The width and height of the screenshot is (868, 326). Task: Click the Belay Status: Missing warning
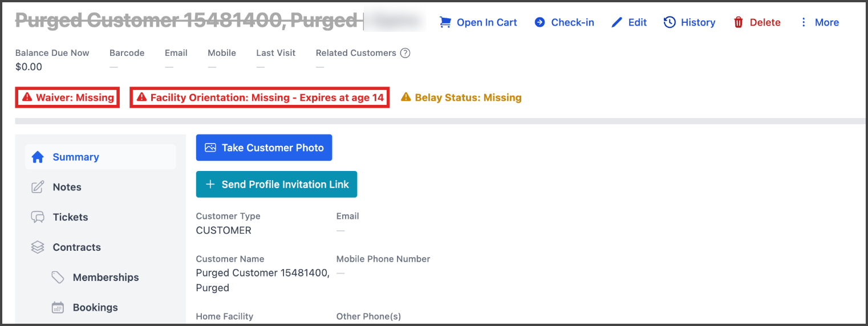click(461, 97)
